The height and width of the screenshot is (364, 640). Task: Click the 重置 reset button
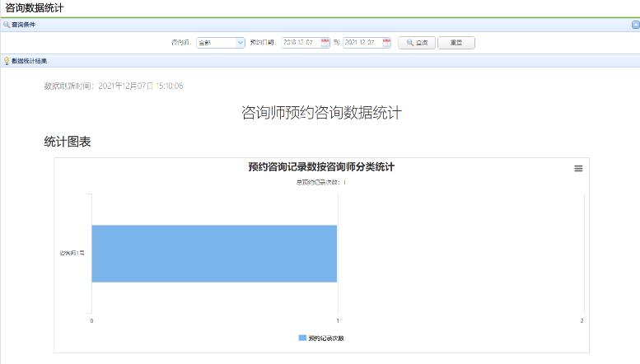(x=456, y=43)
